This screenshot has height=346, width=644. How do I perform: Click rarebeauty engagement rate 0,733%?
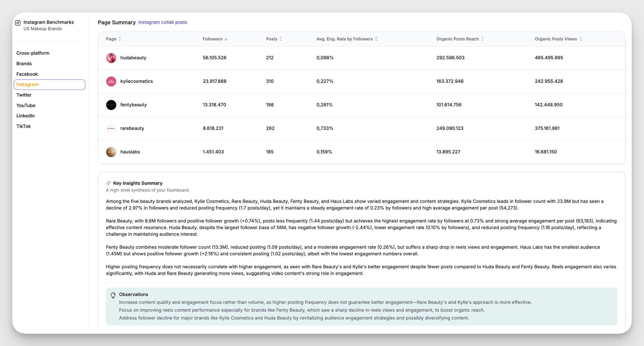tap(325, 128)
